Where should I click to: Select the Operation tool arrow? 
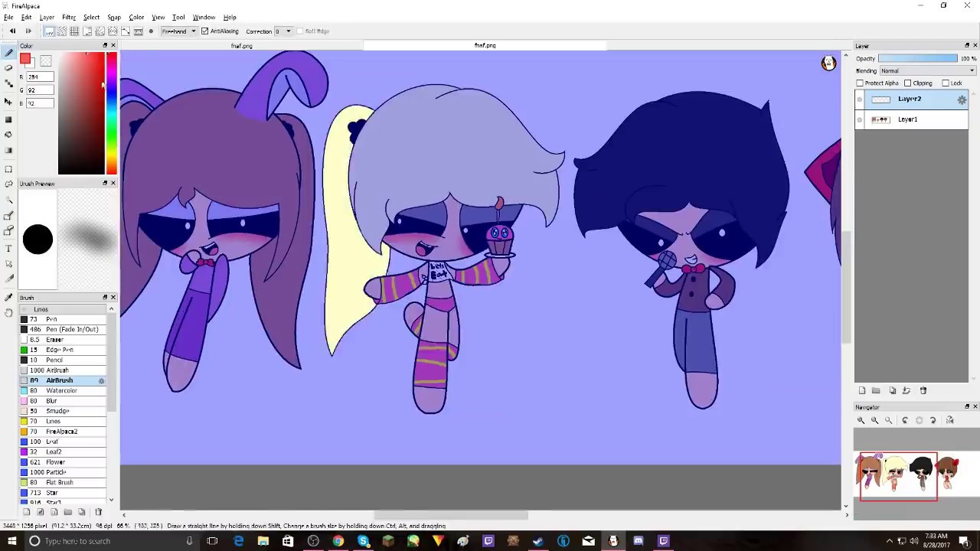coord(8,264)
